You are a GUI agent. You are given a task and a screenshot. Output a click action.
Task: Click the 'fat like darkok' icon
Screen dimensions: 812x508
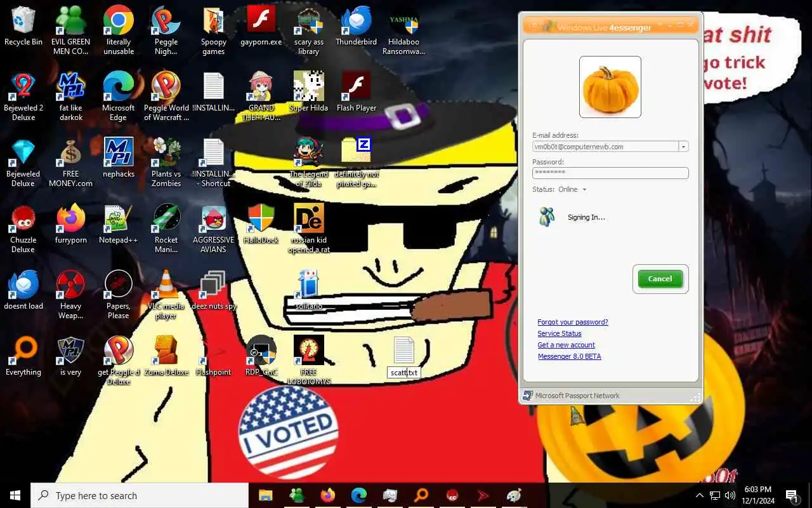[x=71, y=96]
